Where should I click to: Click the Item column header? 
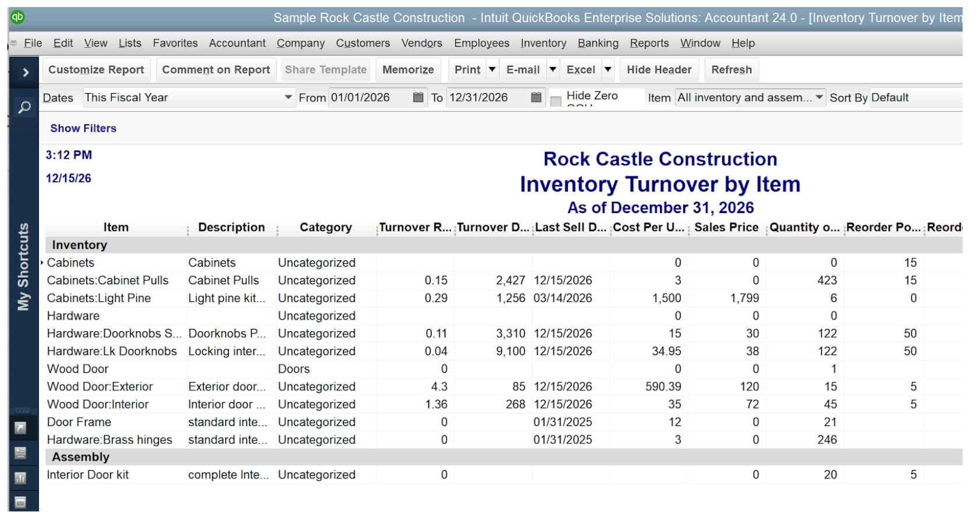116,227
